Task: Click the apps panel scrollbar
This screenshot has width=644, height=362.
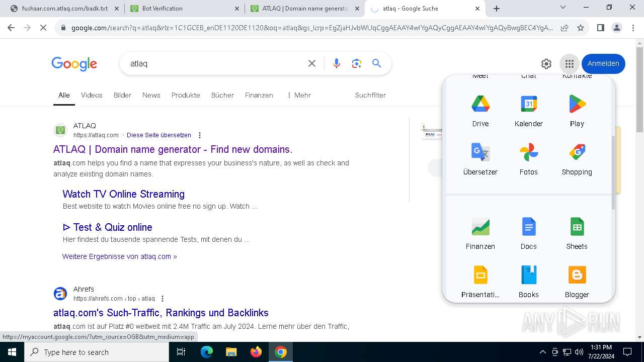Action: point(613,172)
